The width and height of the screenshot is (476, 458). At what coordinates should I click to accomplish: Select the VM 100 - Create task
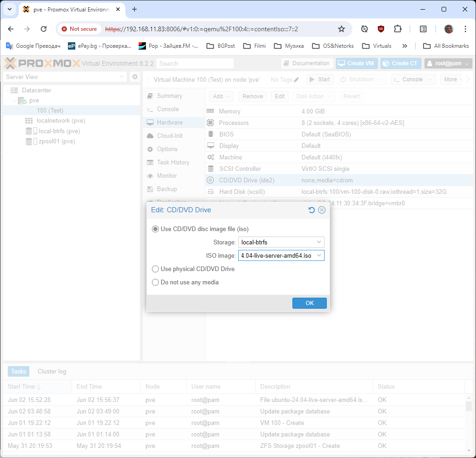tap(235, 423)
